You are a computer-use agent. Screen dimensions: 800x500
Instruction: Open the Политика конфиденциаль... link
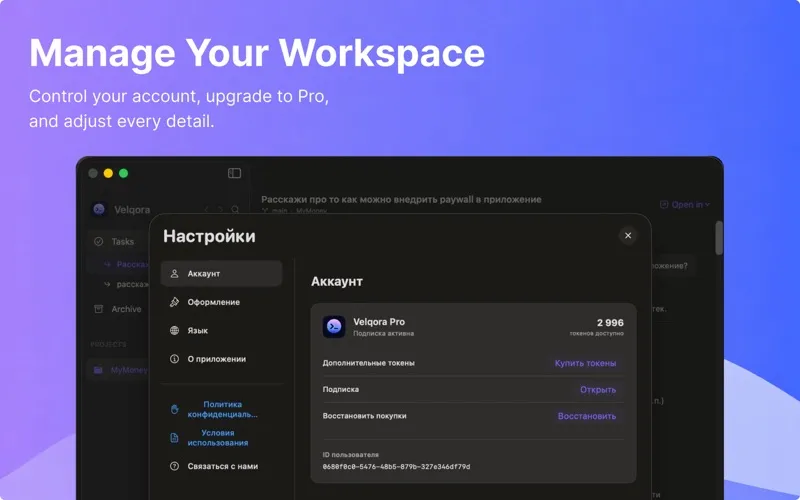[222, 409]
